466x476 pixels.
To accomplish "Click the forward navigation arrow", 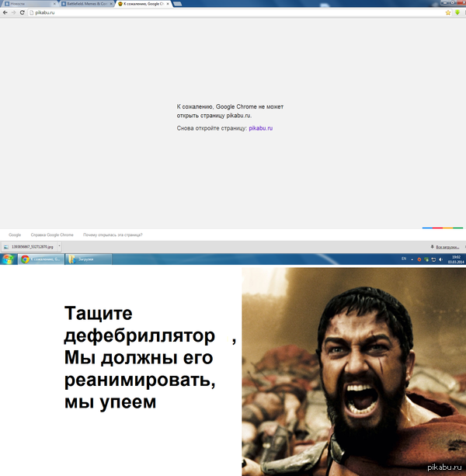I will click(14, 12).
